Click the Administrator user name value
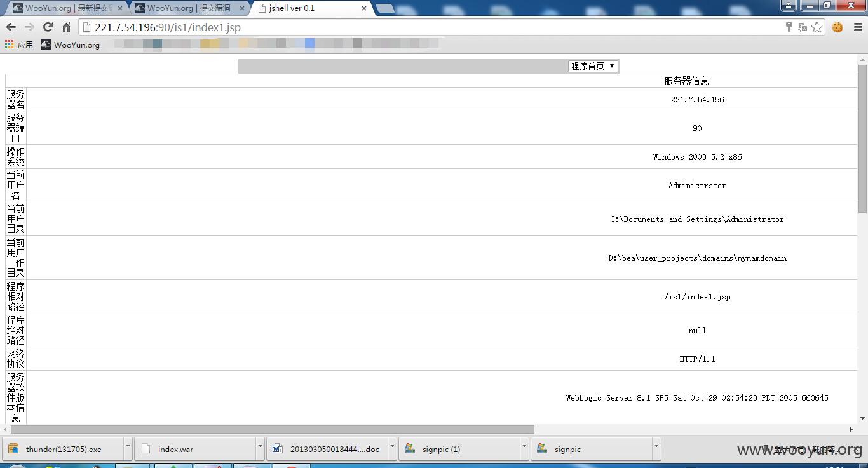Viewport: 868px width, 468px height. pyautogui.click(x=697, y=186)
